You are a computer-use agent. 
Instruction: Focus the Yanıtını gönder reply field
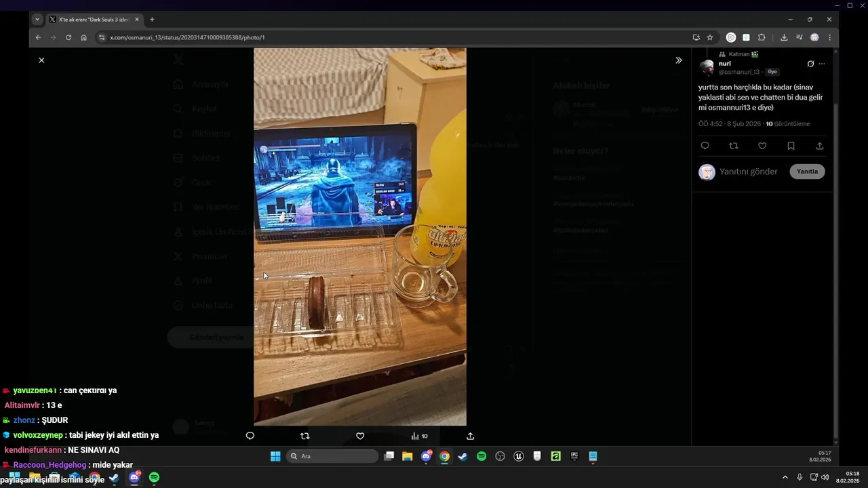point(749,171)
